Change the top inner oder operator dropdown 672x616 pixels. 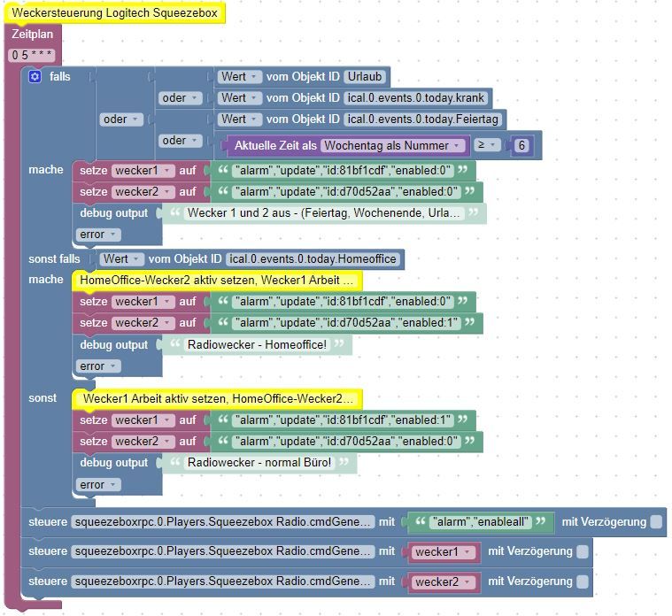(180, 98)
